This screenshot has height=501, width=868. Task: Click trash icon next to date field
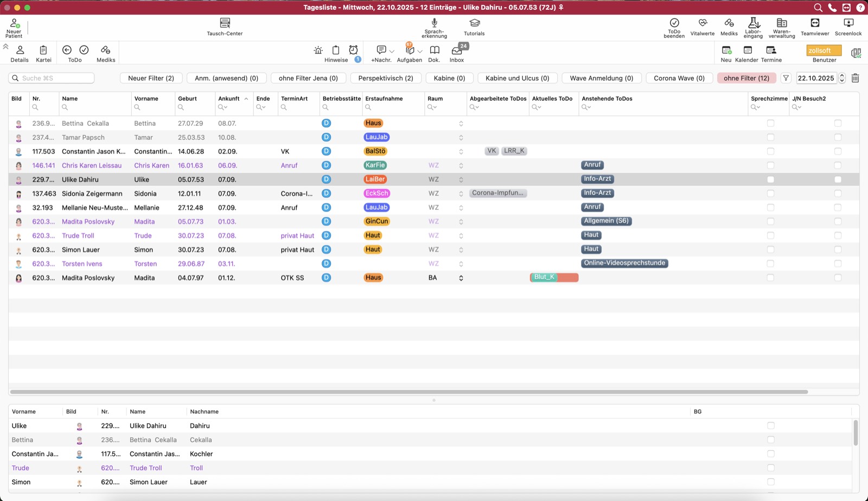coord(855,78)
